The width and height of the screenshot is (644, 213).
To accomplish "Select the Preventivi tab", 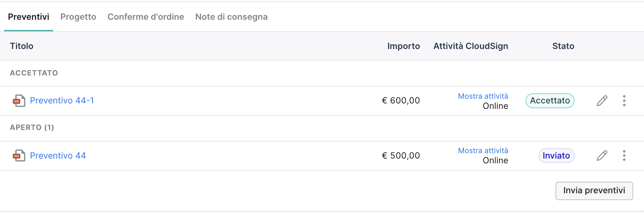I will 29,17.
